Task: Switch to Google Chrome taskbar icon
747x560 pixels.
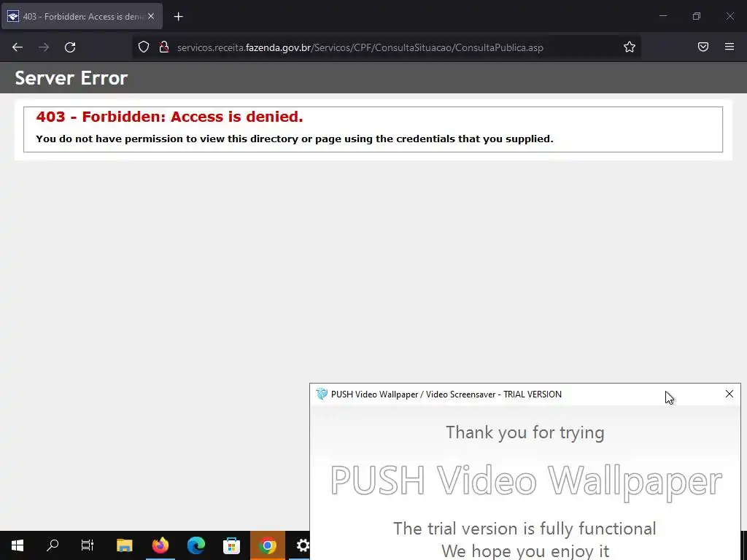Action: 267,545
